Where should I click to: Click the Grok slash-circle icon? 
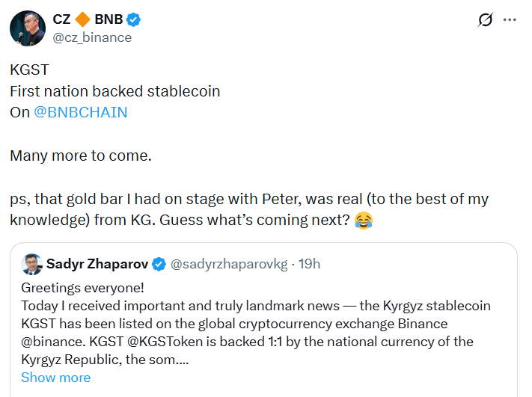click(484, 20)
